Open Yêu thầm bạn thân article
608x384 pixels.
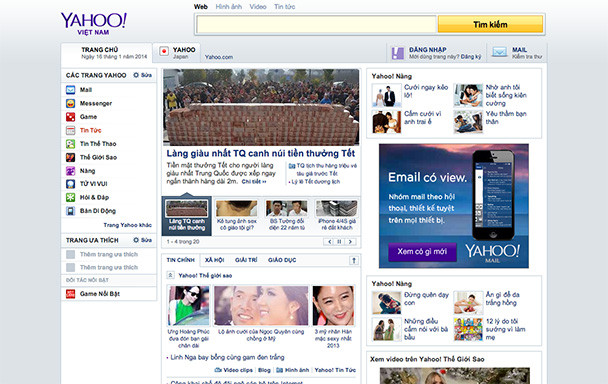[x=506, y=118]
